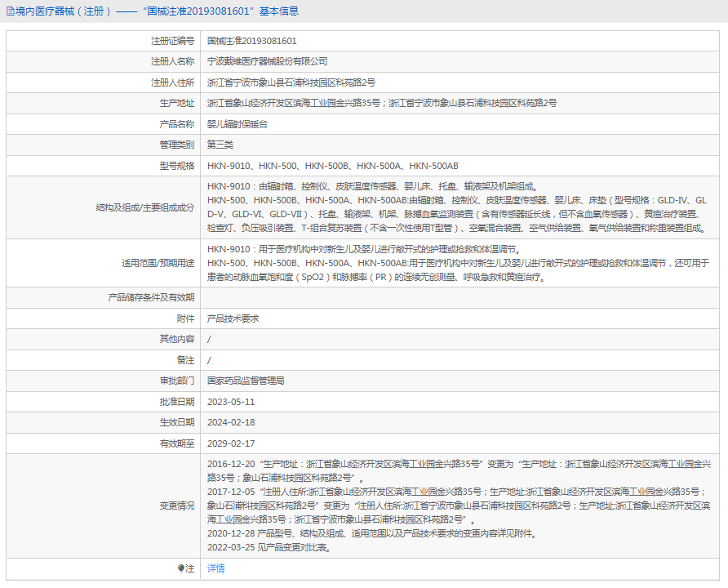Click the bulb icon next to 注
The image size is (728, 588).
tap(181, 568)
